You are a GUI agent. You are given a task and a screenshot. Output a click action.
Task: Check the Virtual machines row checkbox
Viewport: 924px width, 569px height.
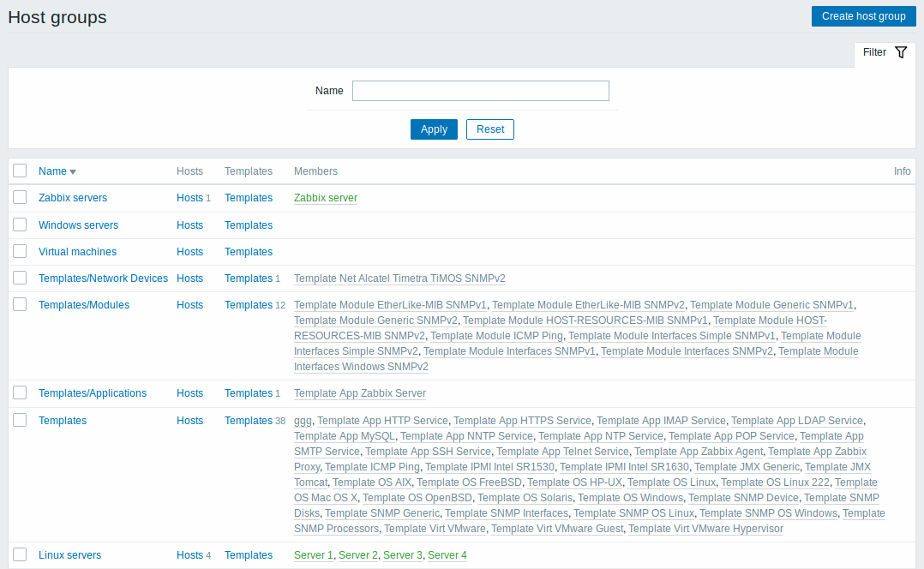click(20, 251)
